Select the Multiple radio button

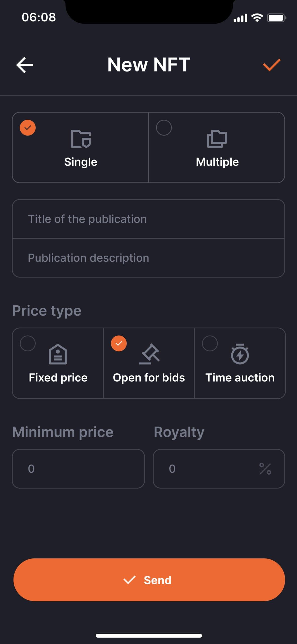coord(164,128)
